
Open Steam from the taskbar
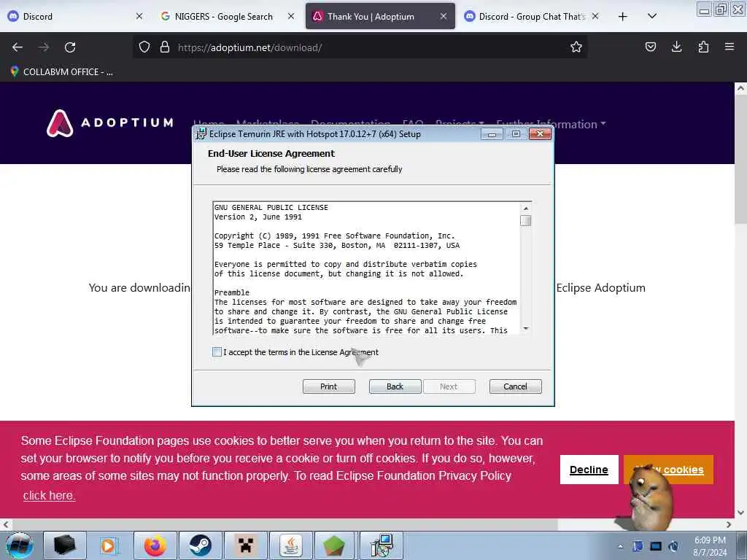[200, 545]
